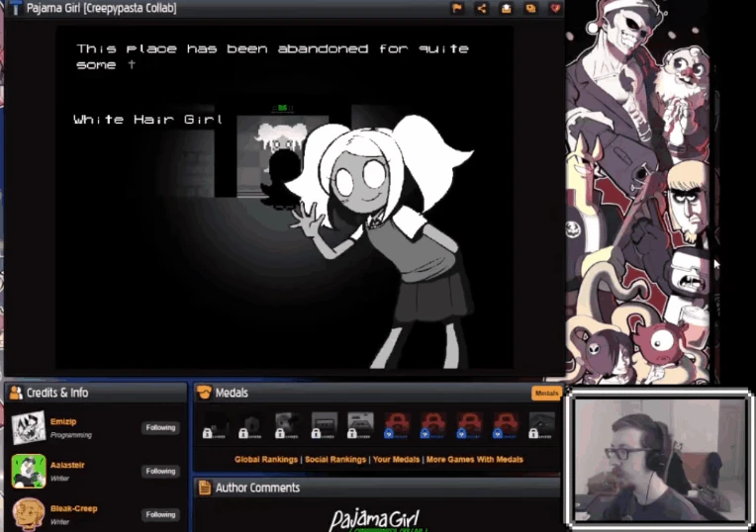Click the last locked medal in row
Image resolution: width=756 pixels, height=532 pixels.
coord(541,425)
